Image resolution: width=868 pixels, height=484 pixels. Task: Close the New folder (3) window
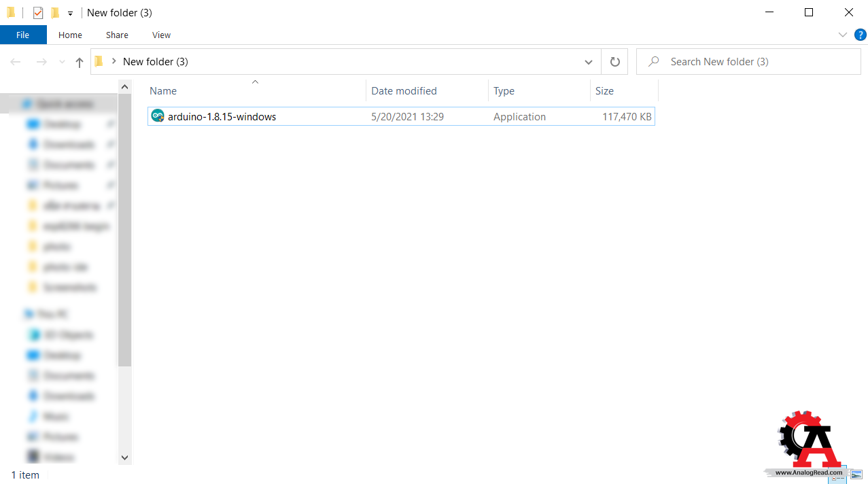pyautogui.click(x=848, y=12)
